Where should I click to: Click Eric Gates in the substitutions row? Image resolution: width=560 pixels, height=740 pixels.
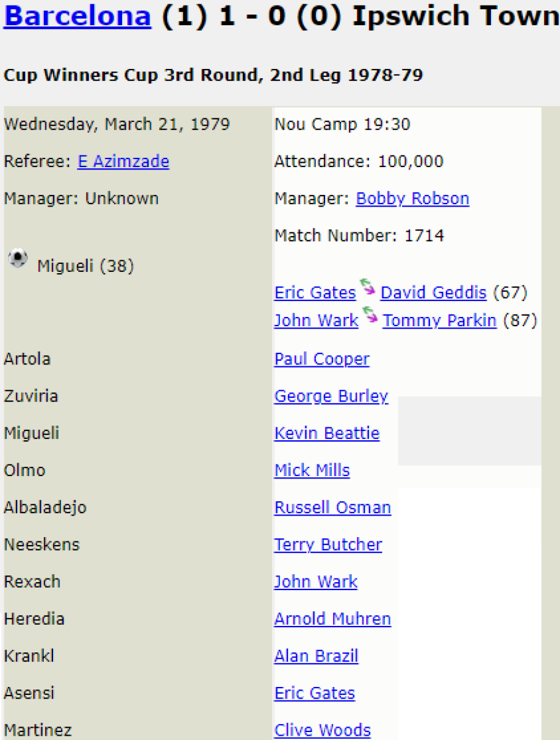[315, 292]
